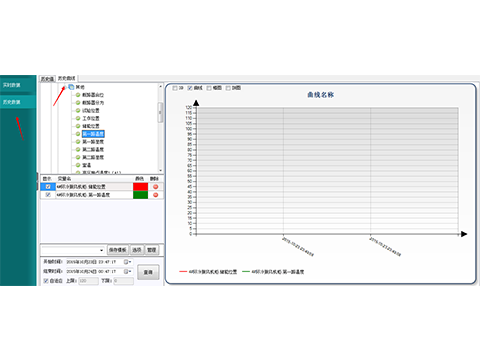
Task: Click green icon of 室温 tree item
Action: pos(78,165)
